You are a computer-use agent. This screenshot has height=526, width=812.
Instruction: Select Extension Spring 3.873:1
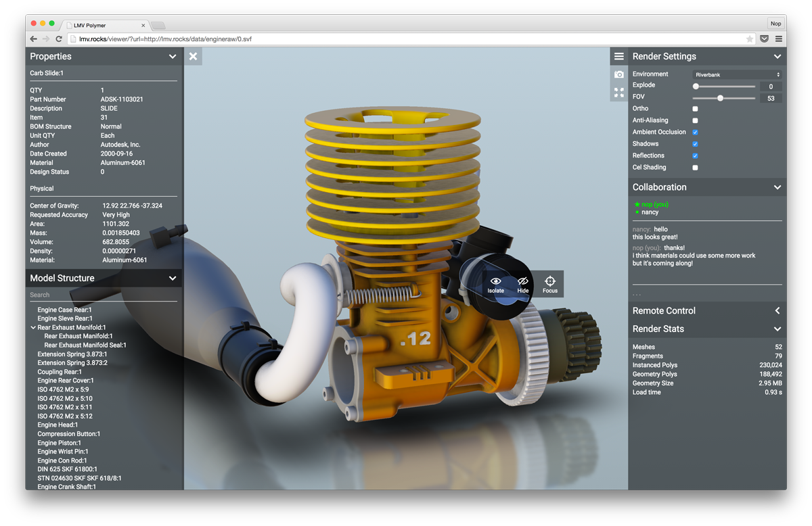pyautogui.click(x=72, y=354)
